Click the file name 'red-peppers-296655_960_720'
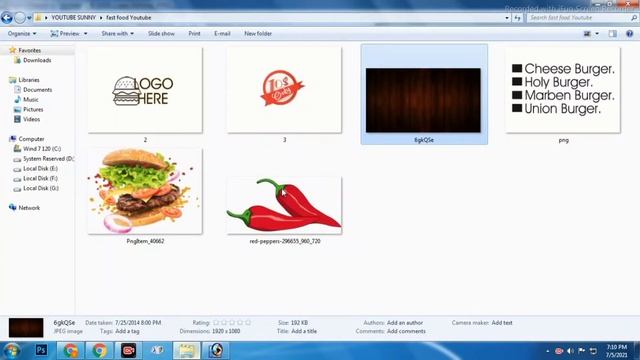The width and height of the screenshot is (640, 360). pos(285,241)
